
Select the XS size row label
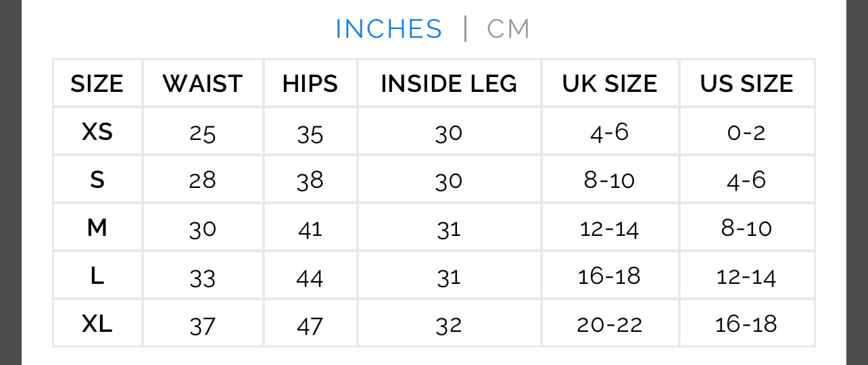point(97,132)
